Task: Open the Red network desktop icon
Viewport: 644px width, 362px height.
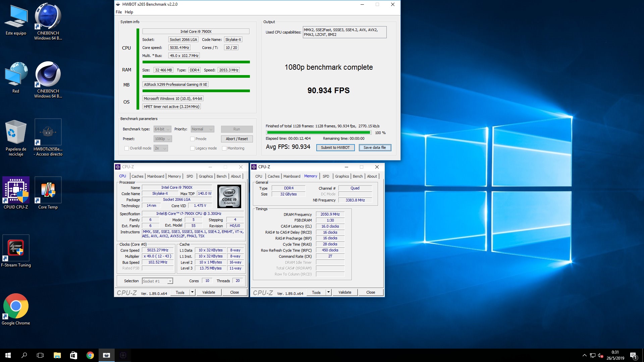Action: tap(16, 77)
